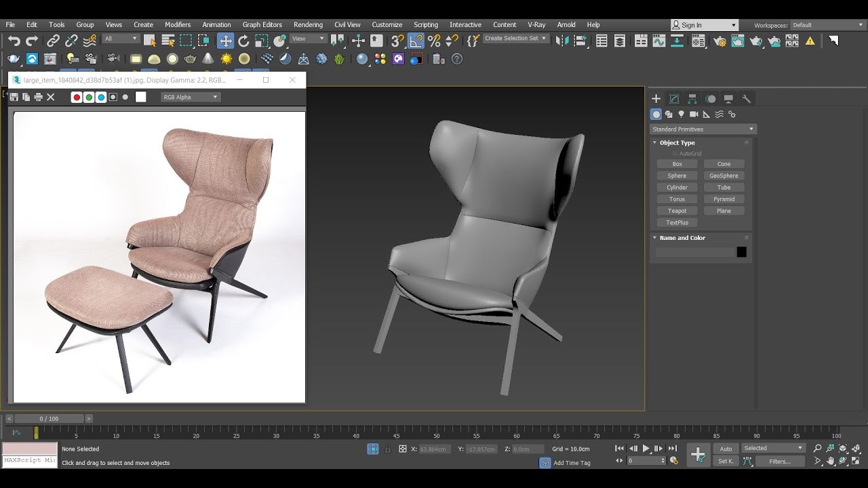This screenshot has height=488, width=868.
Task: Show Cameras category in Create panel
Action: point(694,115)
